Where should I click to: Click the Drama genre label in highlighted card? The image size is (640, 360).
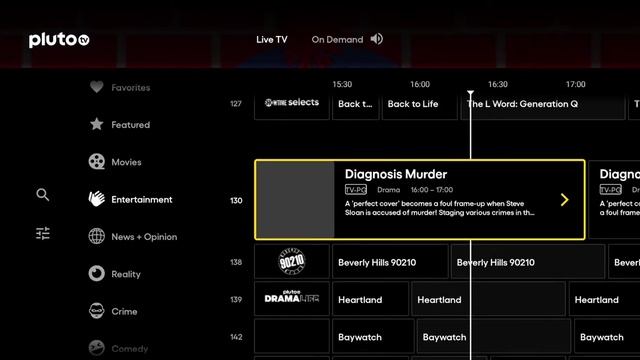click(389, 190)
